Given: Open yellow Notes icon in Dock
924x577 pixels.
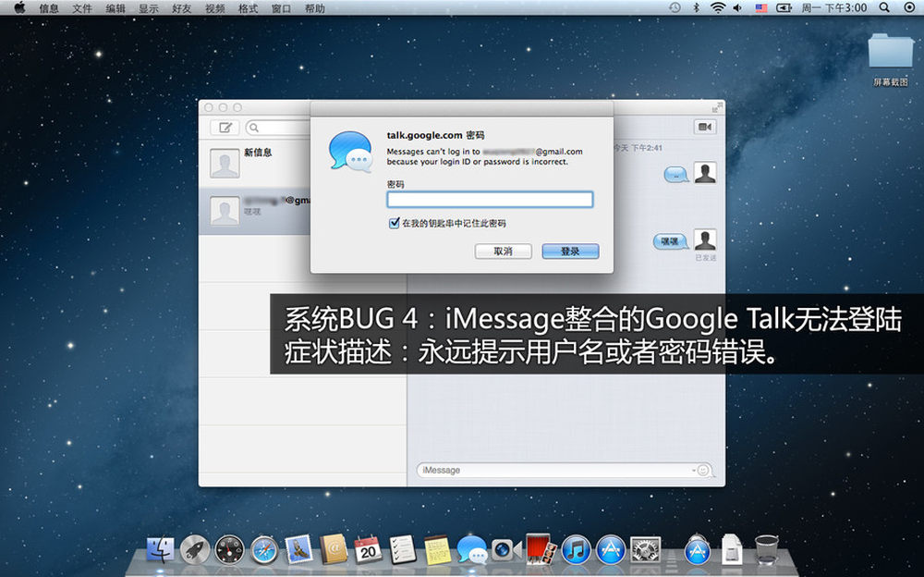Looking at the screenshot, I should 437,550.
